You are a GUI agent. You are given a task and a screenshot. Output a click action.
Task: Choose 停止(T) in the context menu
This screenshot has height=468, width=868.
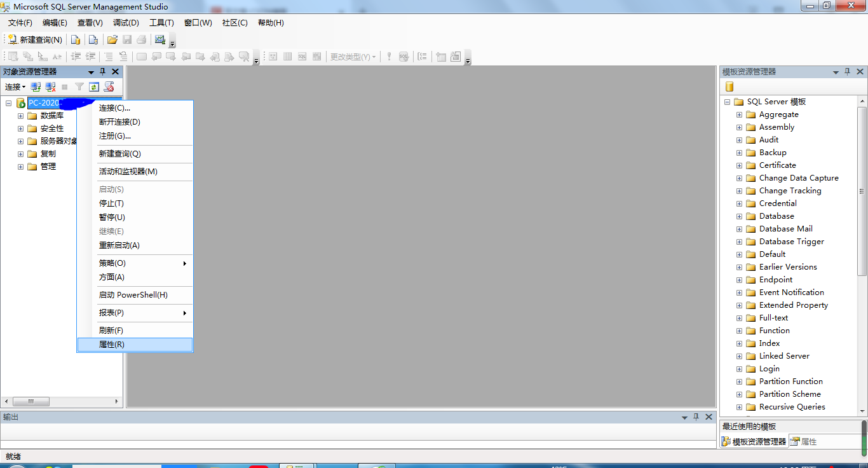pos(135,203)
